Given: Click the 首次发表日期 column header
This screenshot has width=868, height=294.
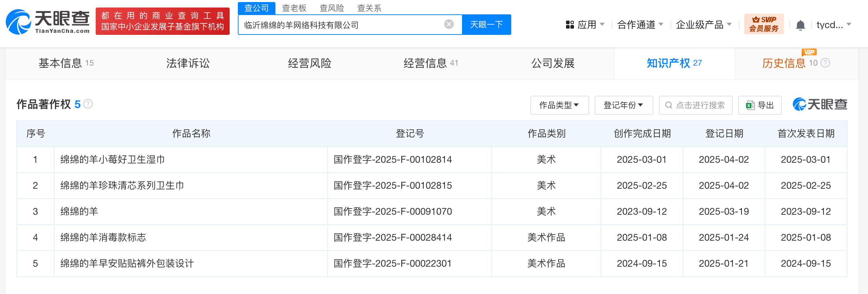Looking at the screenshot, I should [x=806, y=133].
